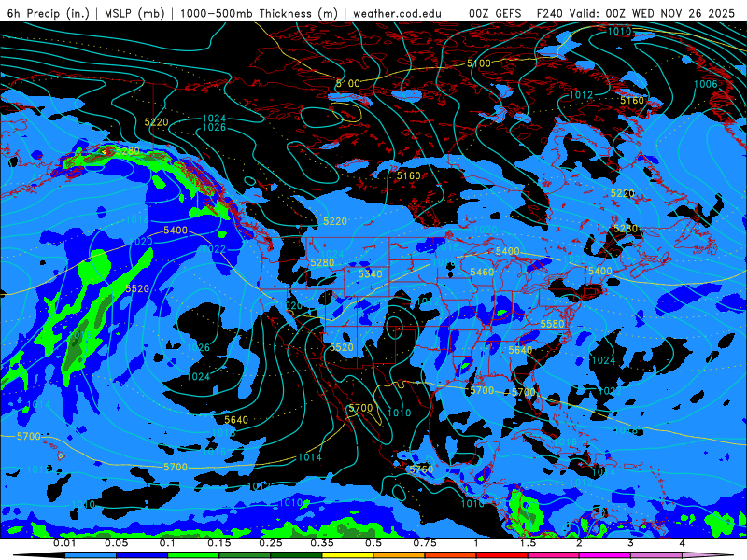
Task: Click the 'MSLP (mb)' header label
Action: [x=134, y=13]
